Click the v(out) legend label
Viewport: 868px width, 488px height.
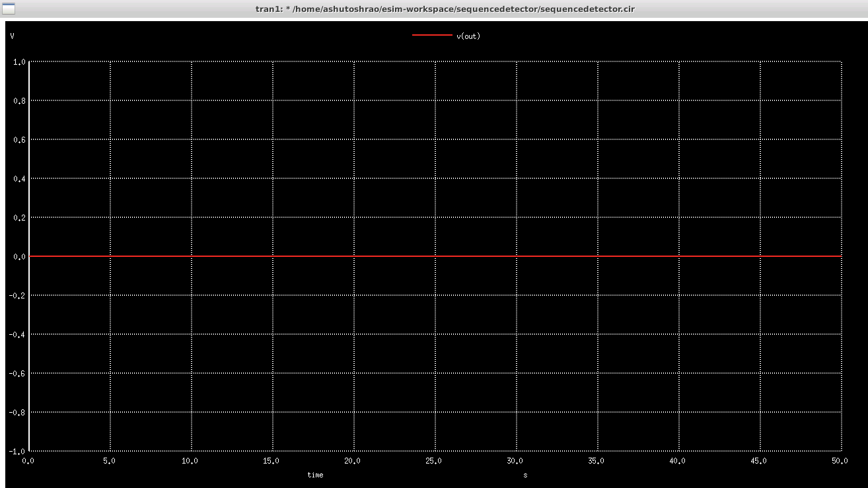coord(468,36)
